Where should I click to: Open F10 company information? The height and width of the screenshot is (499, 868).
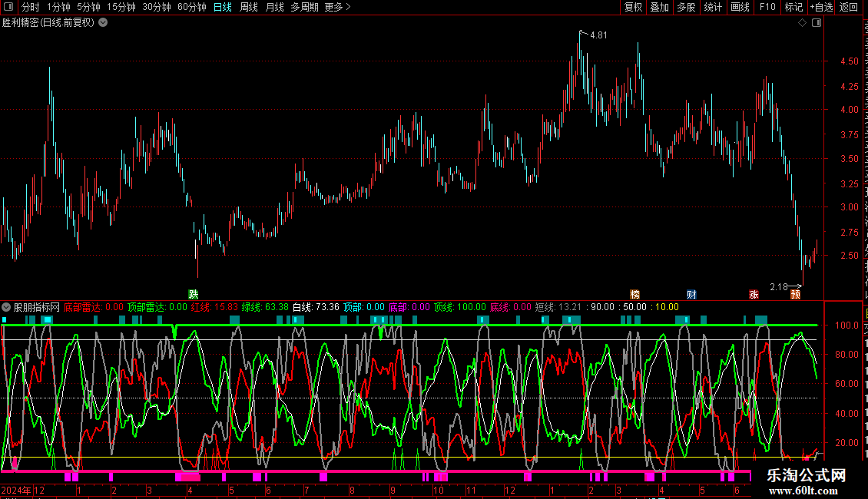tap(767, 7)
